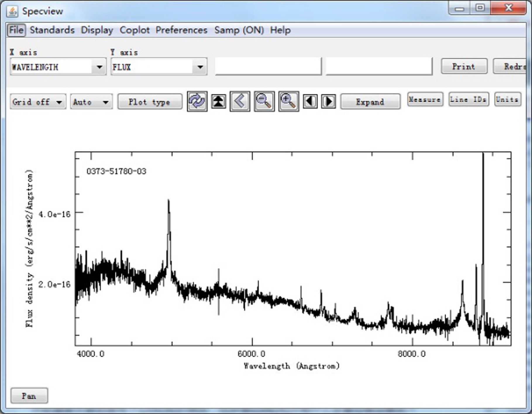Click the reset-to-top double arrow icon
Screen dimensions: 532x414
218,101
